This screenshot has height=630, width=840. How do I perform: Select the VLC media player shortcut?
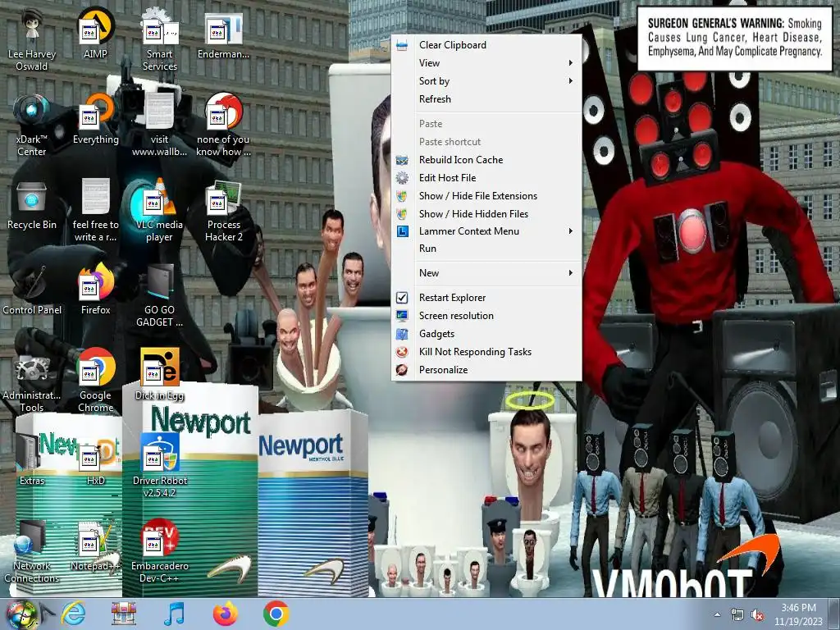(x=160, y=210)
